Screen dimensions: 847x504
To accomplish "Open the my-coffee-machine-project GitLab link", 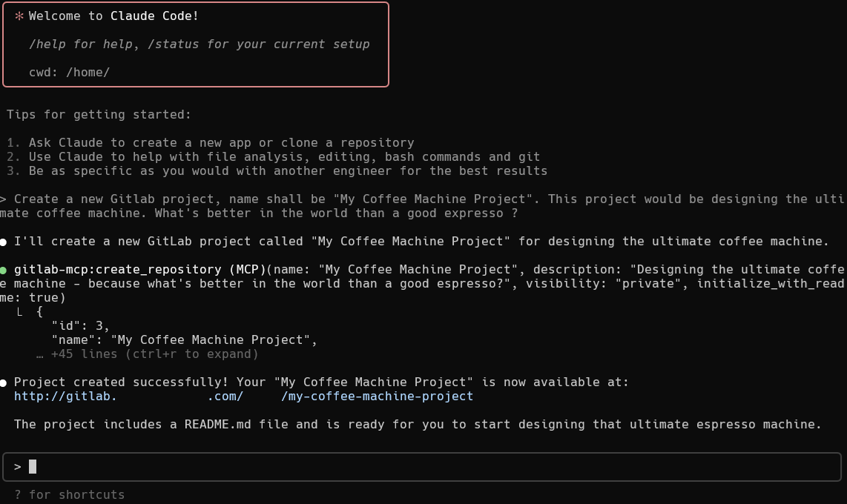I will tap(243, 396).
